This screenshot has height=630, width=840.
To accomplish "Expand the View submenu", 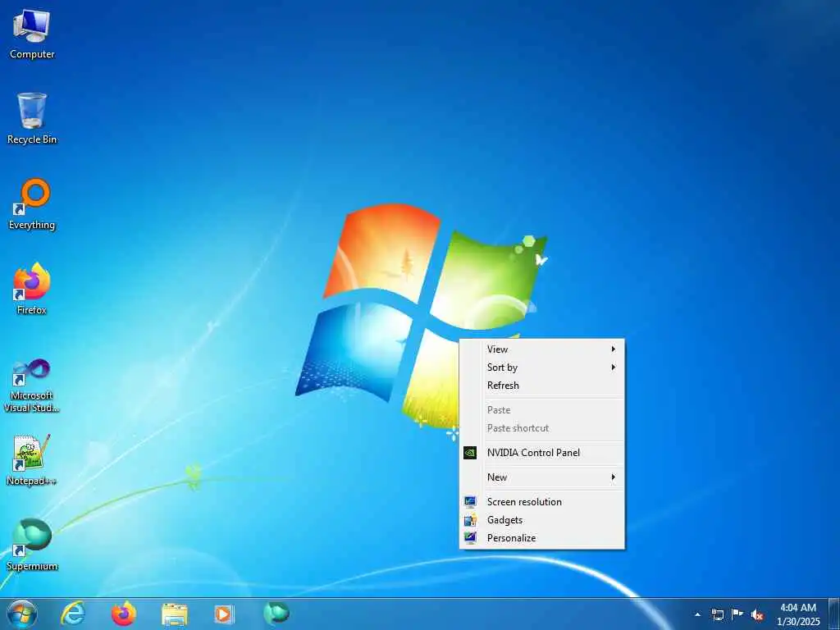I will point(541,349).
